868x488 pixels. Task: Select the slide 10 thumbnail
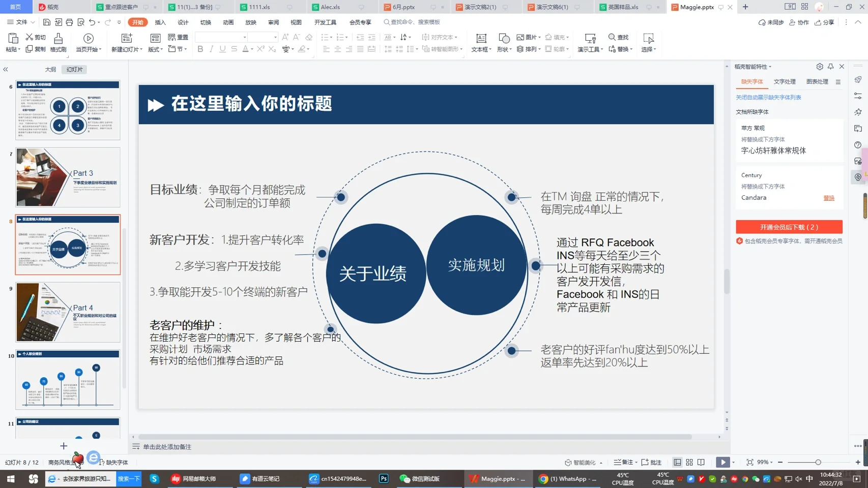(68, 379)
